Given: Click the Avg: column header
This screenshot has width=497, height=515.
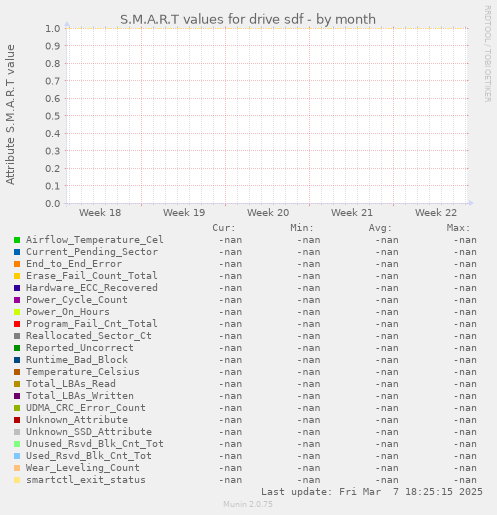Looking at the screenshot, I should tap(380, 228).
